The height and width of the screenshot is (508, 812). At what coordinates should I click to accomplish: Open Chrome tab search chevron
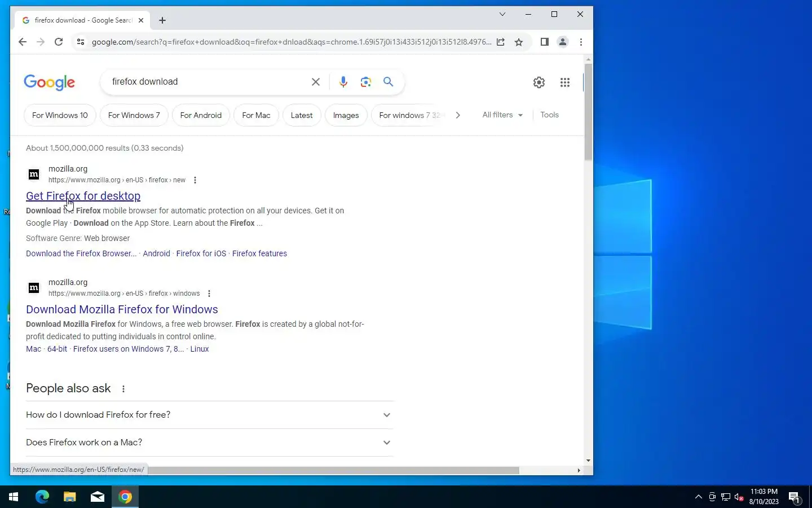pos(502,14)
